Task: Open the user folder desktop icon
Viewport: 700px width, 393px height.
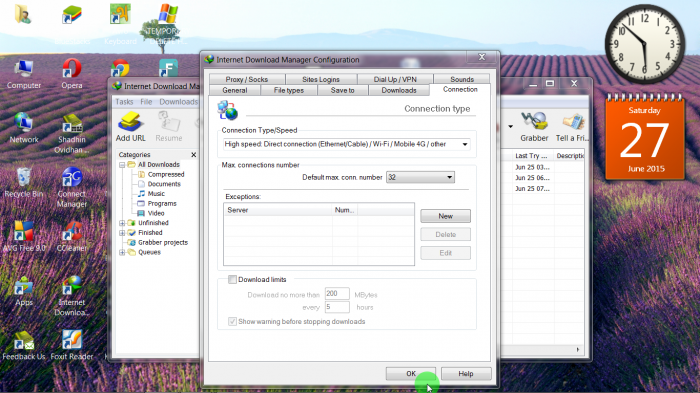Action: point(23,14)
